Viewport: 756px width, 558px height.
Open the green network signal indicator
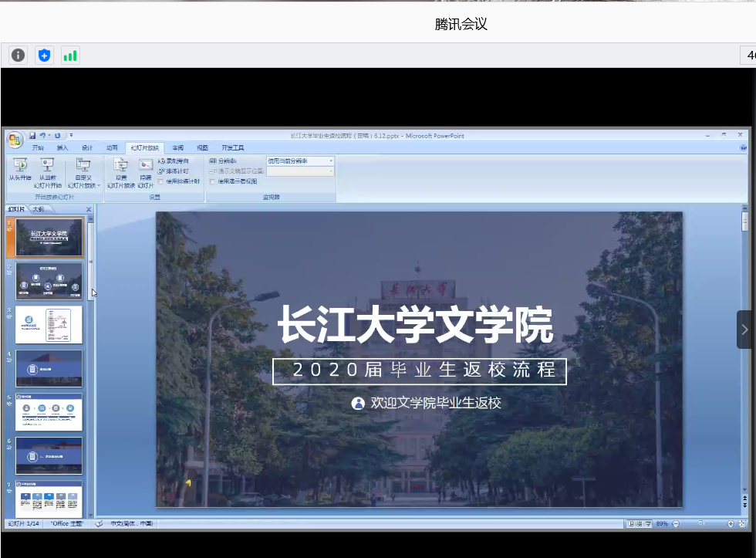click(x=70, y=56)
